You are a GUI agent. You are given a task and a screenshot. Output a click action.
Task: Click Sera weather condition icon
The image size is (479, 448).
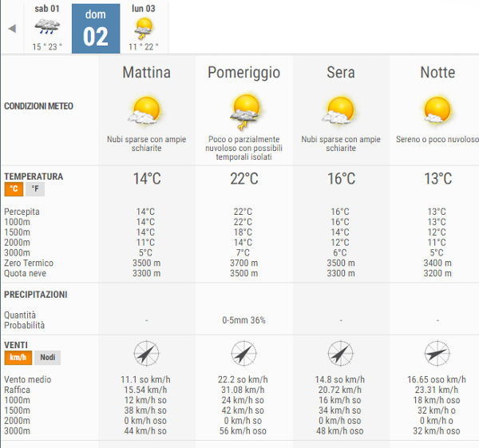click(338, 110)
